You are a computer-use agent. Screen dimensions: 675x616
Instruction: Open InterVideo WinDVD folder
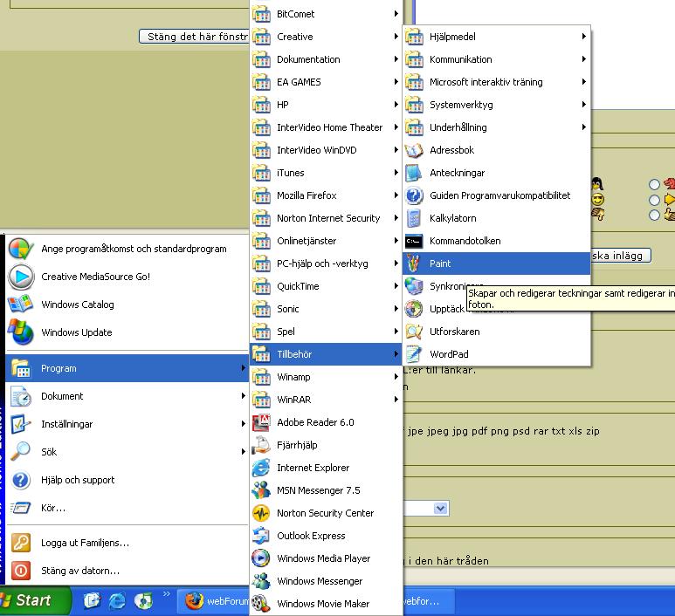[326, 150]
